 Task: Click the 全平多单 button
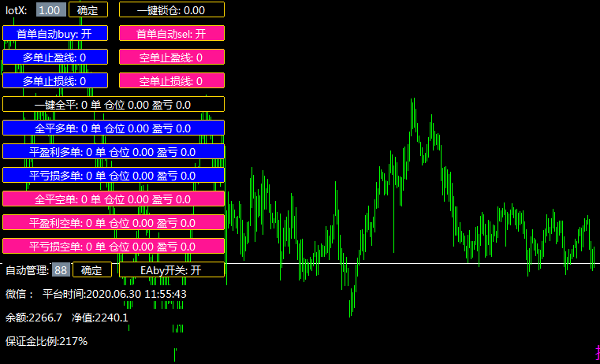[114, 128]
